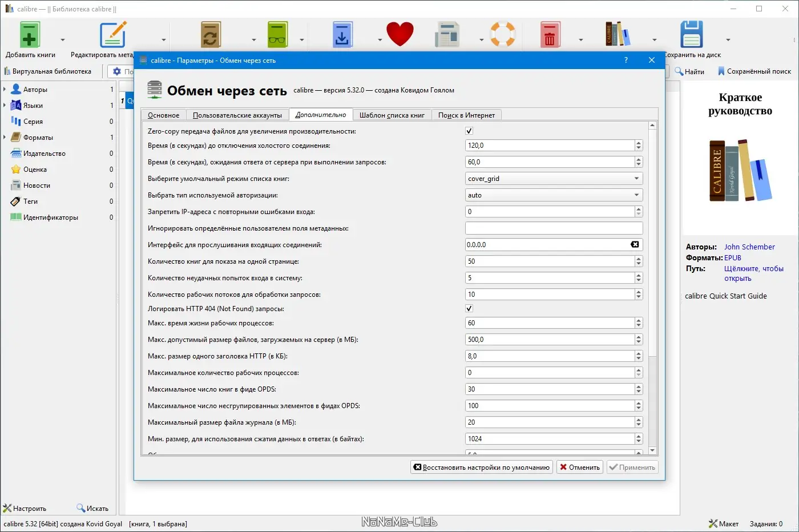Click the Макет layout button in status bar
The image size is (799, 532).
(724, 523)
